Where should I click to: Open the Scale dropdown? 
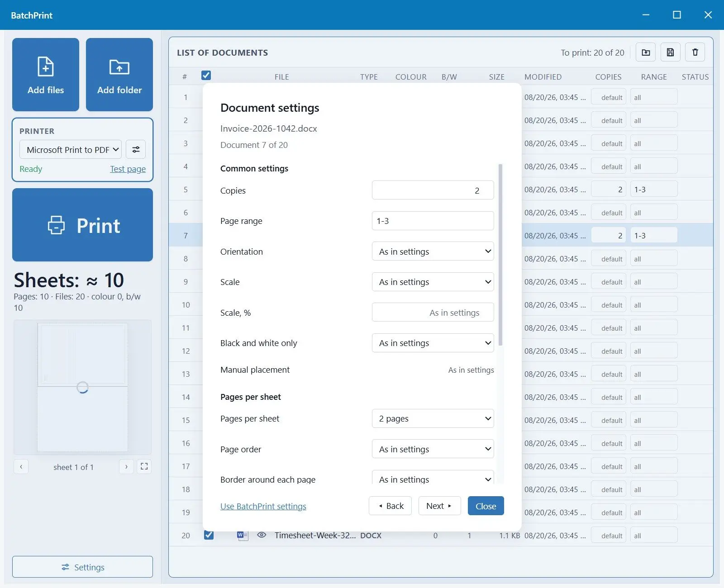tap(433, 282)
